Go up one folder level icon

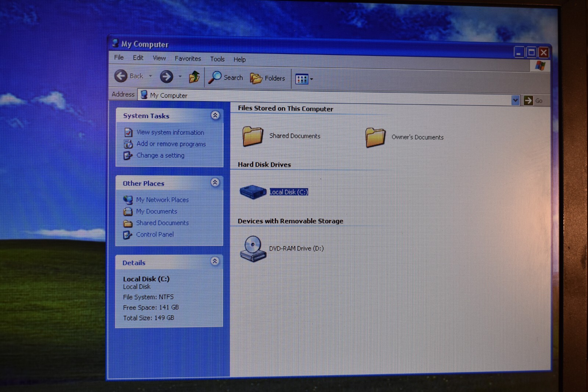tap(194, 77)
